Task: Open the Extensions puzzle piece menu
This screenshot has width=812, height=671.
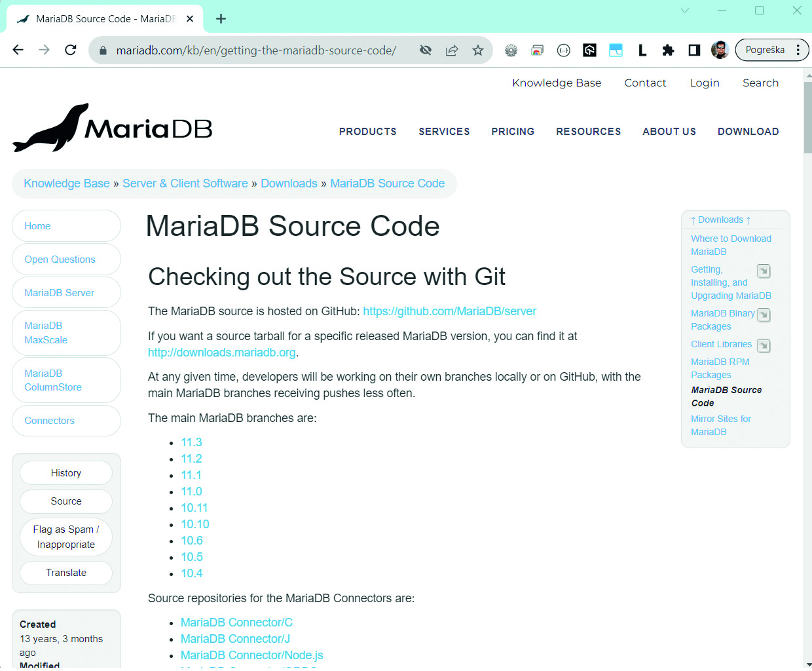Action: [x=668, y=50]
